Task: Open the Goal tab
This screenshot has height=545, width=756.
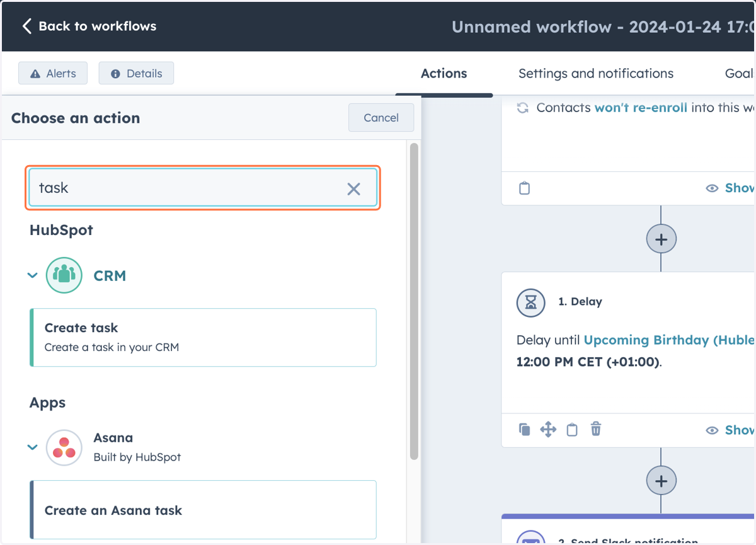Action: (740, 73)
